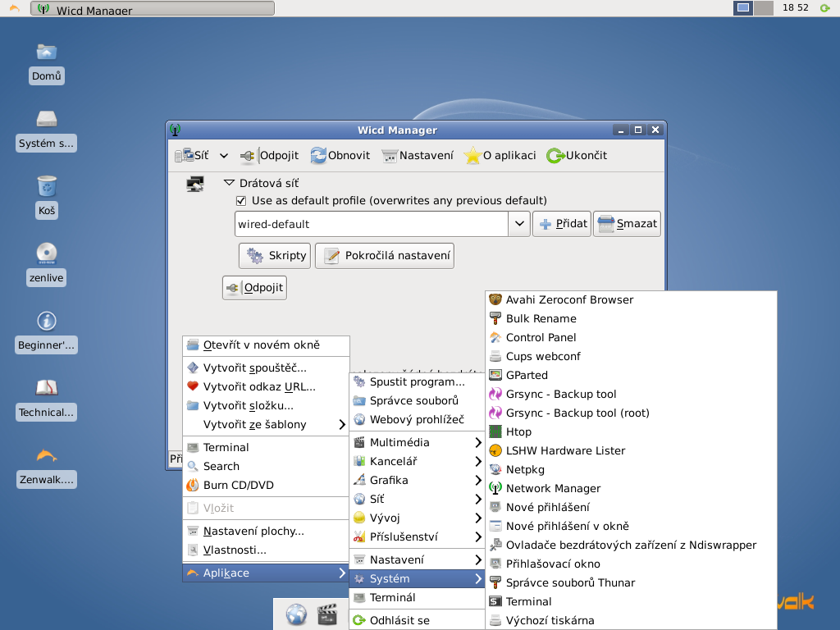Open Webový prohlížeč entry
This screenshot has height=630, width=840.
418,419
